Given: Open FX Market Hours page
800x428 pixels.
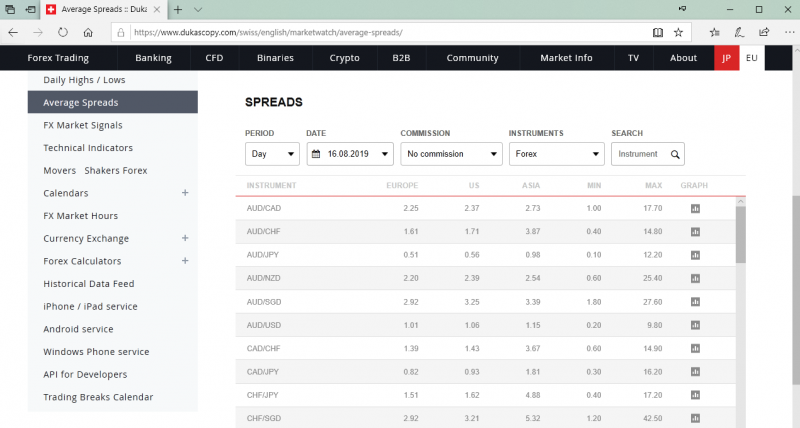Looking at the screenshot, I should click(81, 216).
